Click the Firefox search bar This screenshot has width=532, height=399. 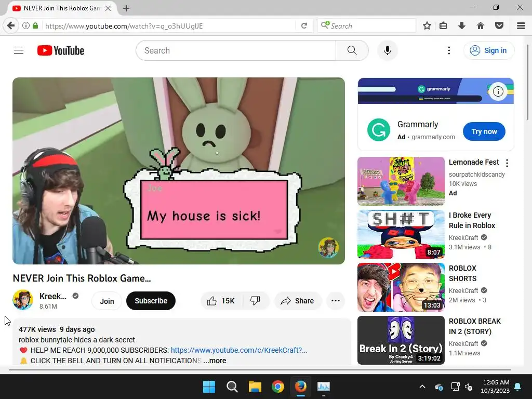click(x=366, y=26)
